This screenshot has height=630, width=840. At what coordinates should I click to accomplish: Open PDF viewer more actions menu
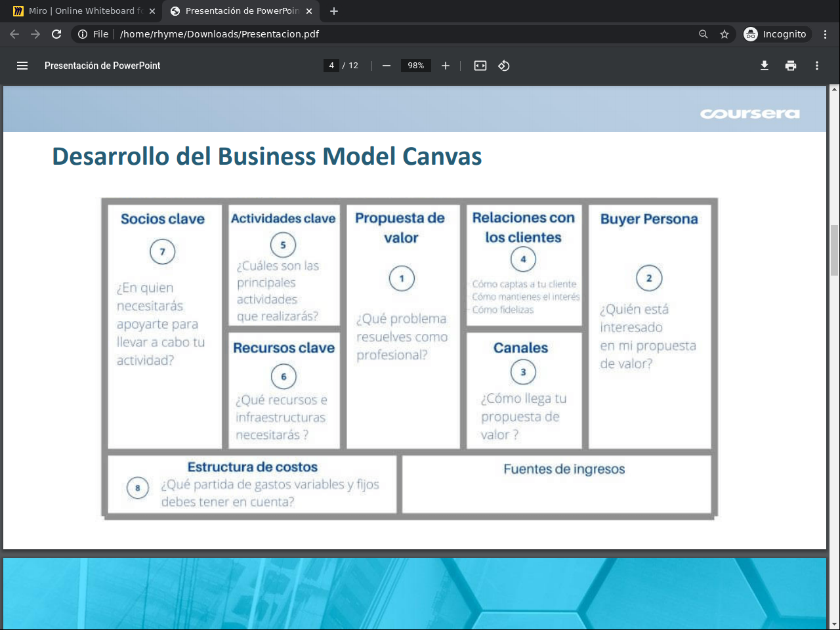coord(817,66)
